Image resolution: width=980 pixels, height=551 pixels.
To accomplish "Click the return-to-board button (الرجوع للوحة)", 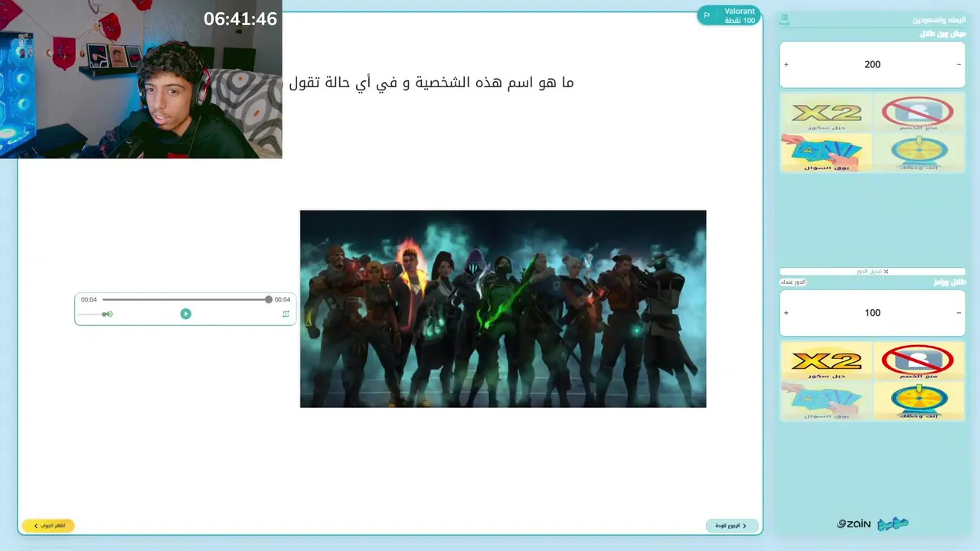I will coord(732,526).
